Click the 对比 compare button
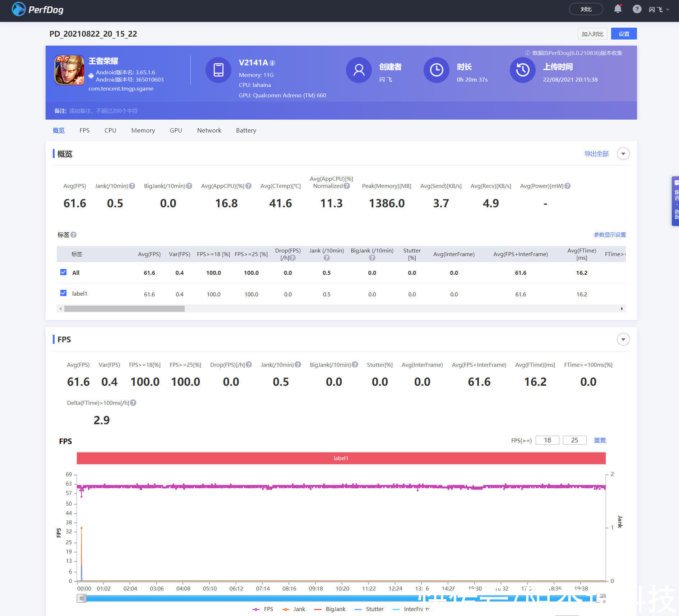 [x=586, y=9]
